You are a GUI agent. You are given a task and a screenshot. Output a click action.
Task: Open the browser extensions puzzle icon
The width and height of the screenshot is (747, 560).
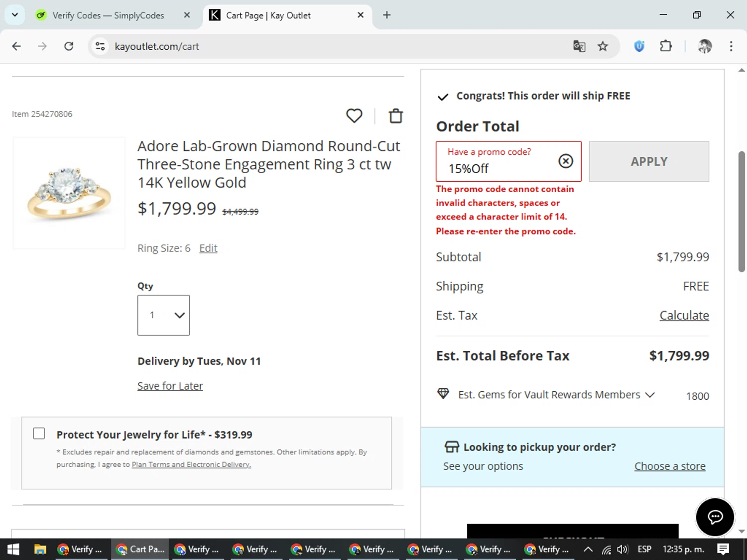(x=666, y=46)
